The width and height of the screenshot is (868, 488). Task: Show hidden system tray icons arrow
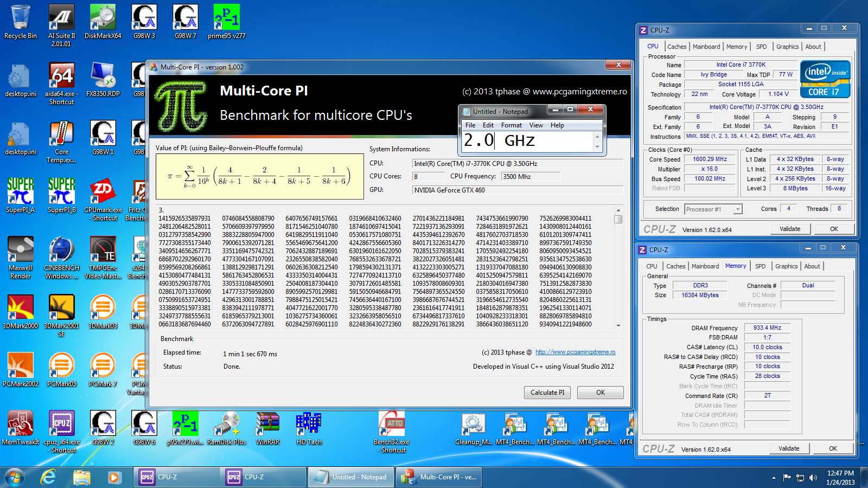pyautogui.click(x=774, y=478)
